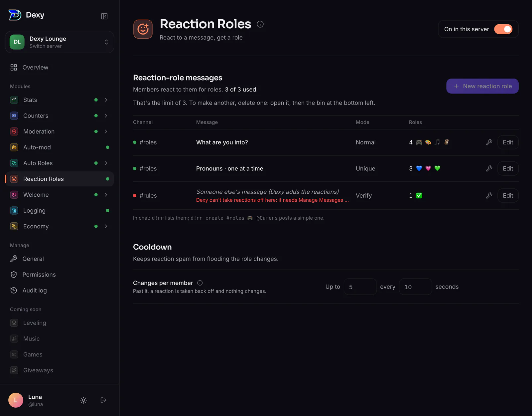Viewport: 532px width, 416px height.
Task: Click the Leveling trophy icon
Action: coord(14,323)
